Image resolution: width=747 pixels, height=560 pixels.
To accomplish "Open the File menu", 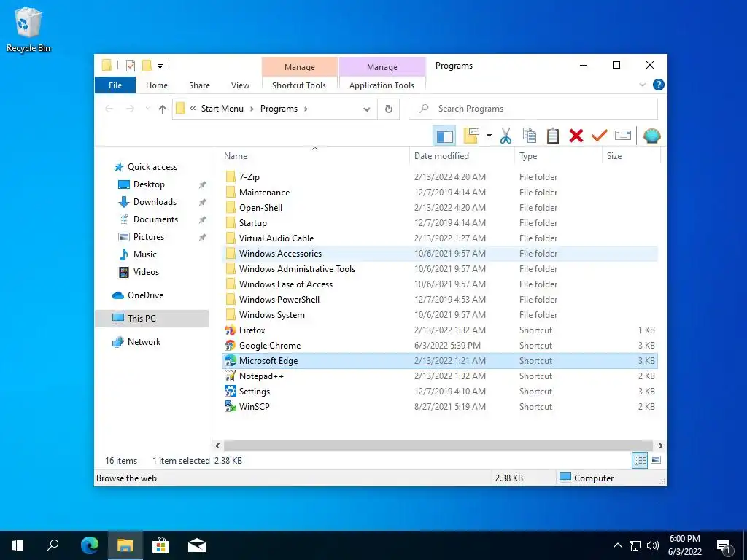I will [115, 85].
